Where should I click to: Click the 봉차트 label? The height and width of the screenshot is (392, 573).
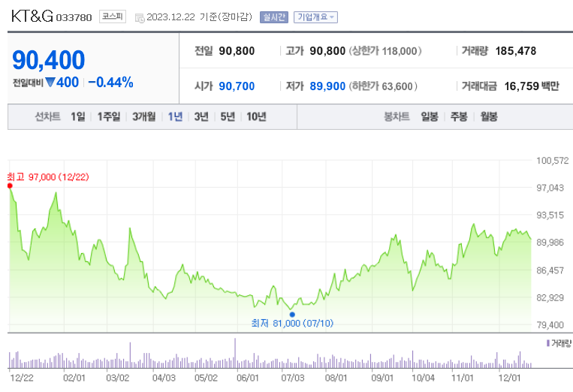(x=397, y=116)
